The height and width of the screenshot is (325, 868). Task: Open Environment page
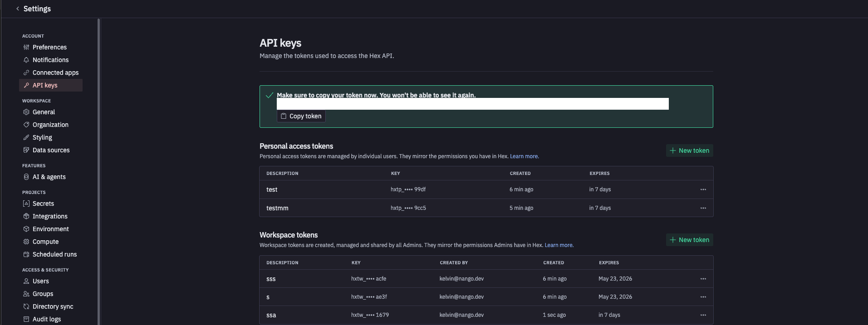click(x=51, y=229)
